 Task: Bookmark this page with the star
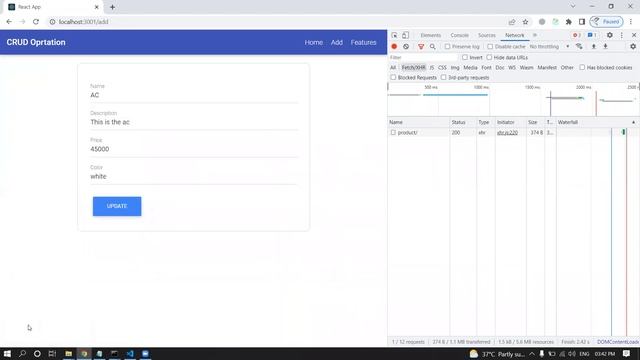526,22
